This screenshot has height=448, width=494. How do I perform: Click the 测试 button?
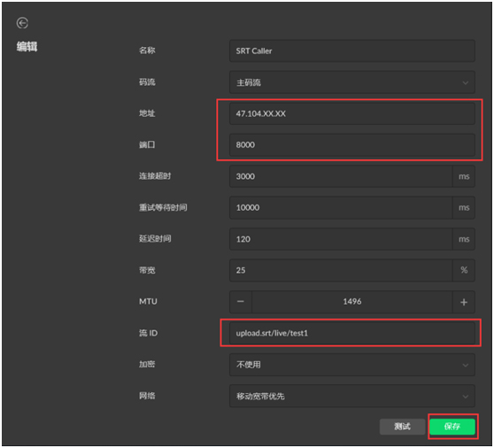coord(402,427)
